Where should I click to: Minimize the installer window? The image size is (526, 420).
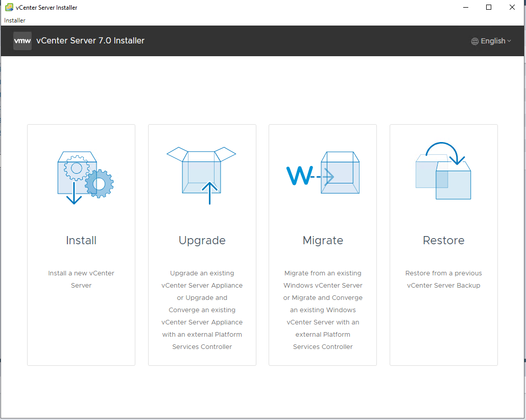tap(466, 7)
